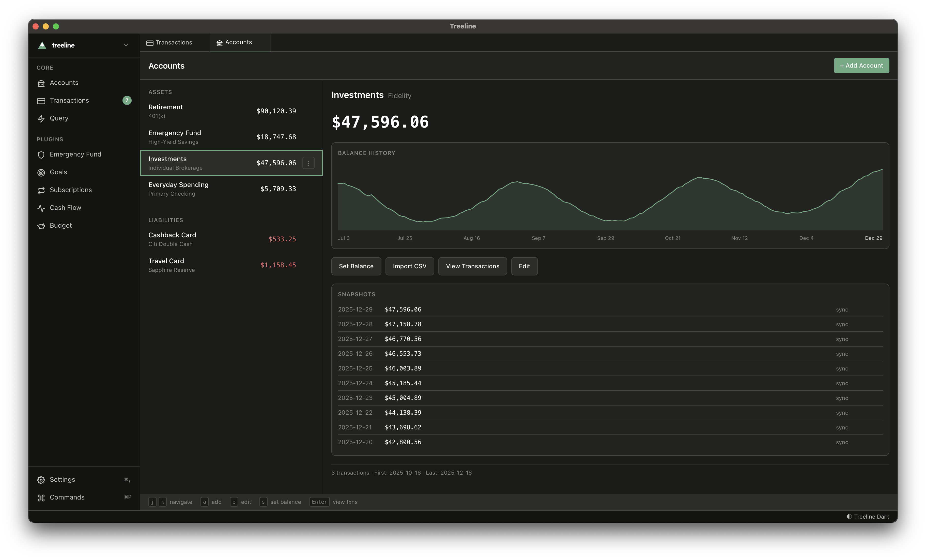Viewport: 926px width, 560px height.
Task: Trigger sync for the 2025-12-29 snapshot
Action: (x=842, y=309)
